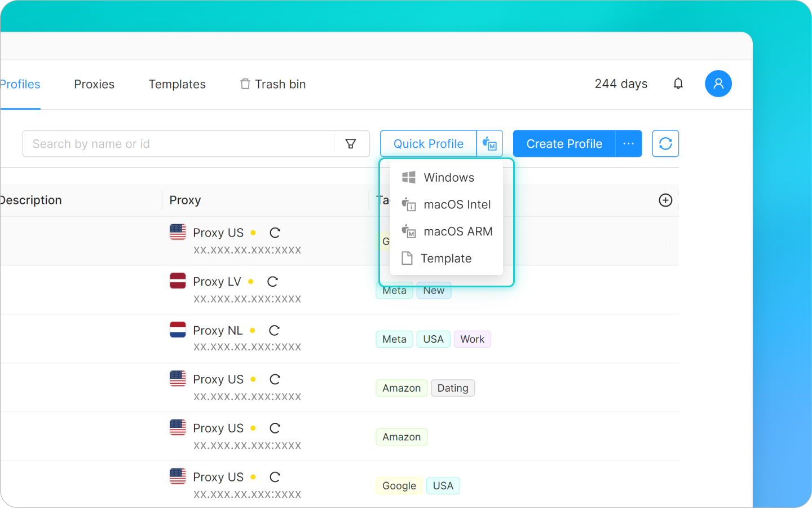Image resolution: width=812 pixels, height=508 pixels.
Task: Click the refresh profiles list icon
Action: click(665, 143)
